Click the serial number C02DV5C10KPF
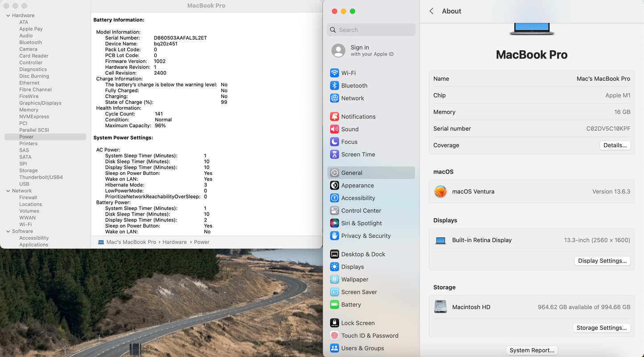The width and height of the screenshot is (644, 357). point(608,129)
